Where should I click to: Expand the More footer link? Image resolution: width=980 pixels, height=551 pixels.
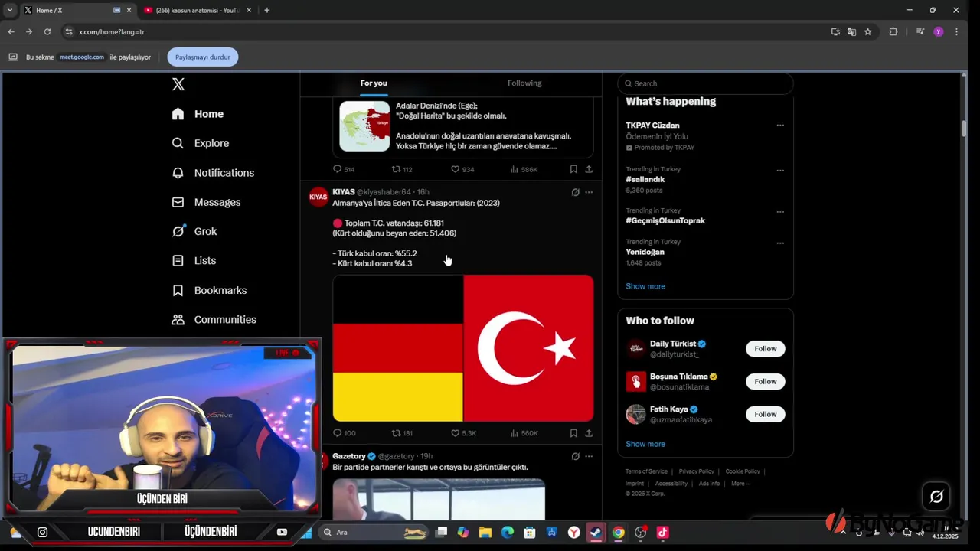740,484
